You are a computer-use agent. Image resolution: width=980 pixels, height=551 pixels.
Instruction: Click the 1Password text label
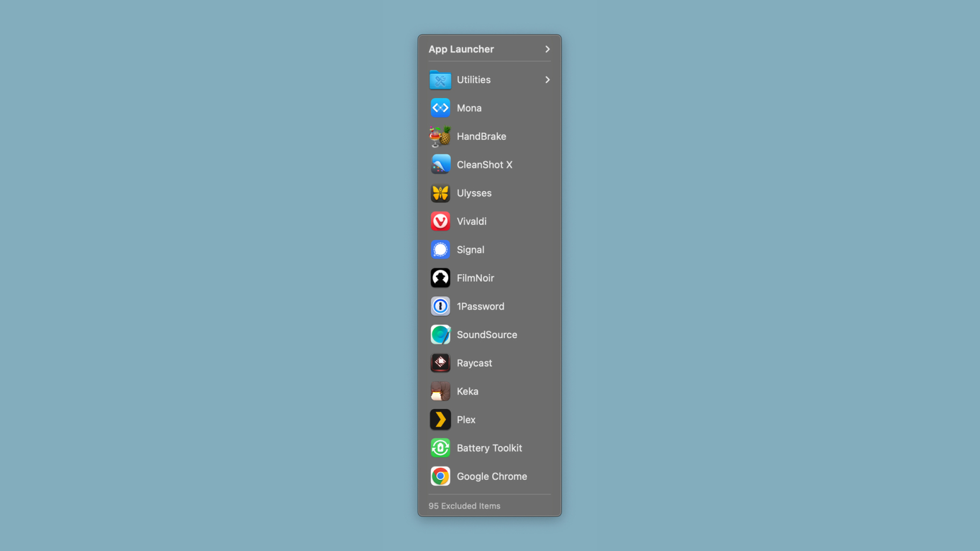pos(480,307)
